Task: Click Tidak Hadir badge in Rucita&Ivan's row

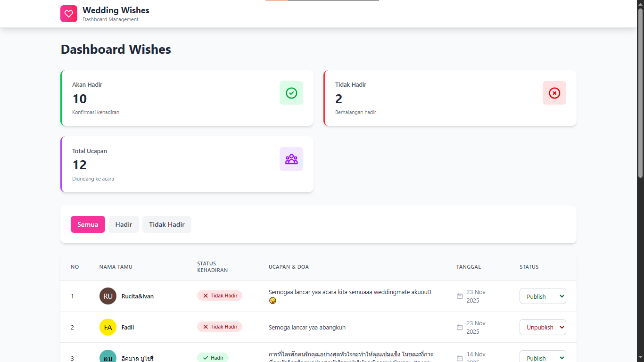Action: [220, 296]
